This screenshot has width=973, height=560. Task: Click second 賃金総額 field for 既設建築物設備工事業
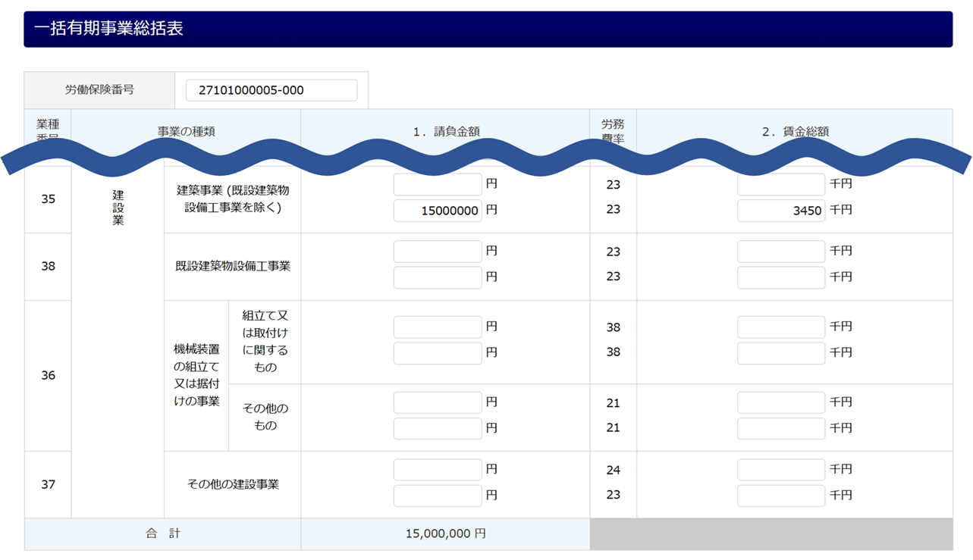[x=781, y=277]
